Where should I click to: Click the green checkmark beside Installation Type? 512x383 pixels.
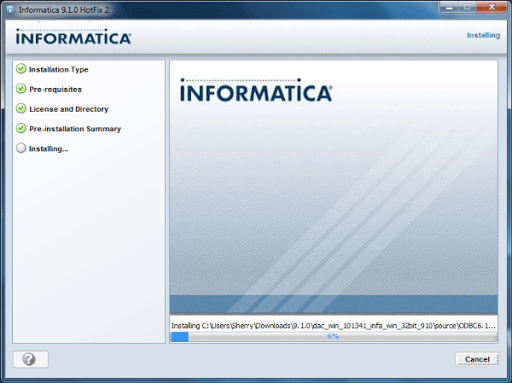(21, 69)
